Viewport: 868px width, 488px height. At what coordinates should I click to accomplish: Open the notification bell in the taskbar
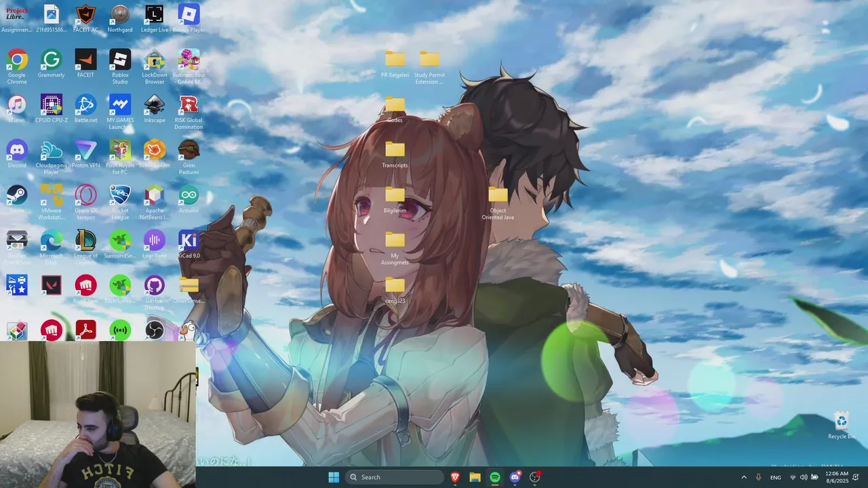pyautogui.click(x=857, y=477)
